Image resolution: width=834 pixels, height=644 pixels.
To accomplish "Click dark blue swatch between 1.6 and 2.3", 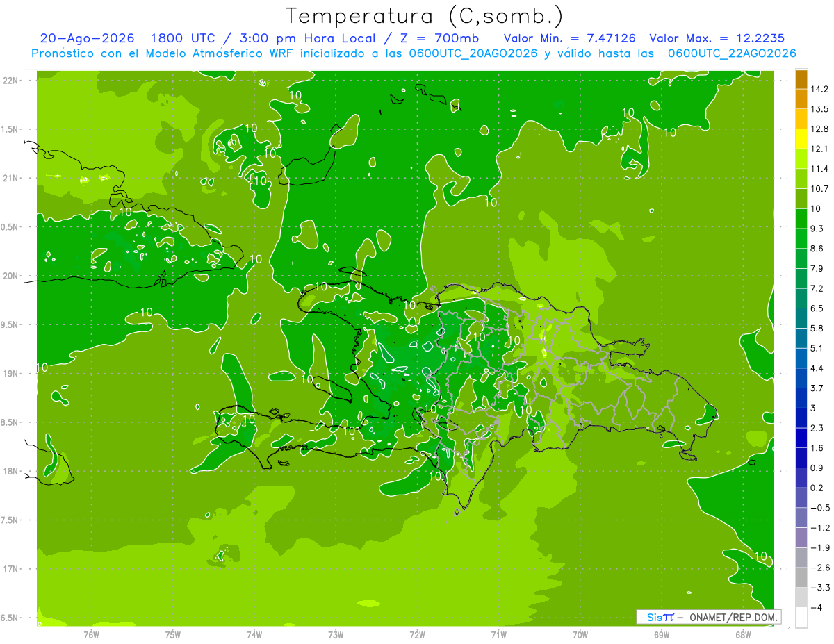I will (801, 437).
